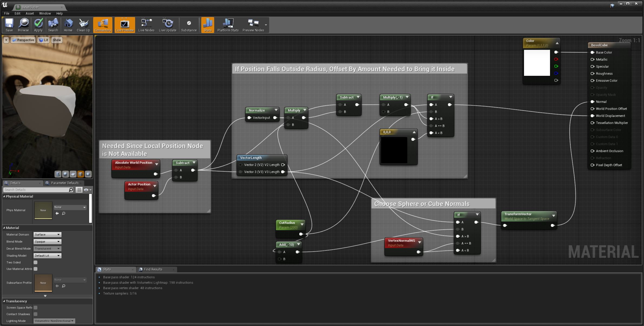Open the Asset menu

point(30,13)
